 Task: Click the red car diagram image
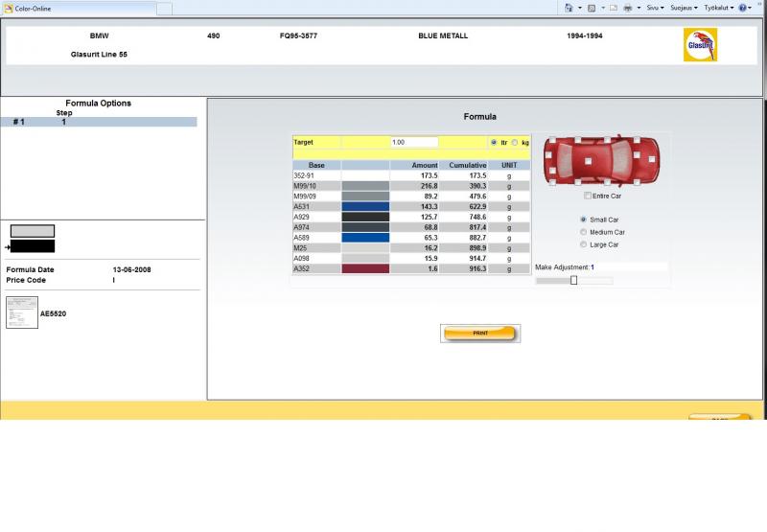601,160
